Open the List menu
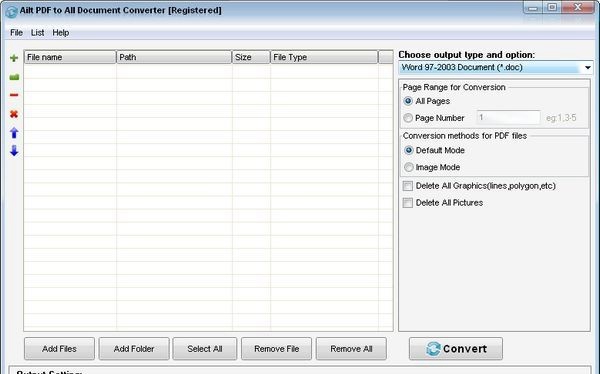Image resolution: width=600 pixels, height=374 pixels. point(38,33)
